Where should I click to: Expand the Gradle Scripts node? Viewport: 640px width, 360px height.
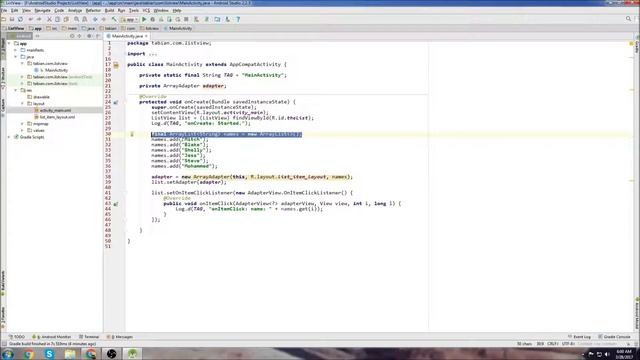[9, 137]
